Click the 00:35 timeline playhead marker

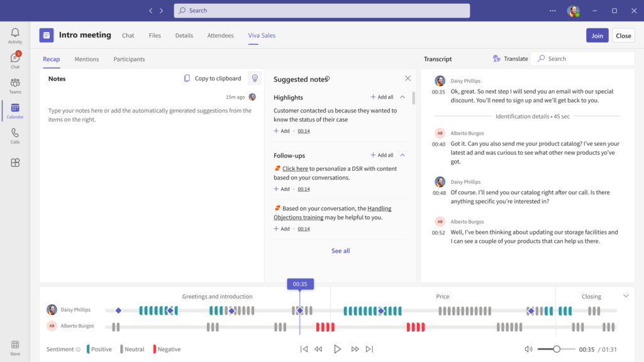click(x=300, y=284)
